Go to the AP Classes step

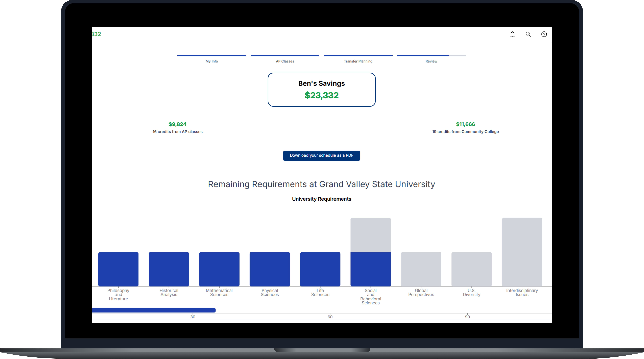285,59
